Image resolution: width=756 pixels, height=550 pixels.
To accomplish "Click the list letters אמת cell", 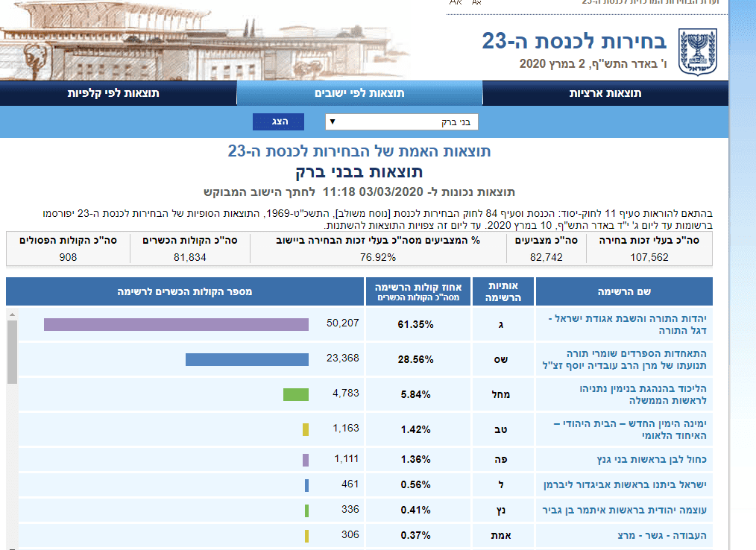I will (x=501, y=535).
